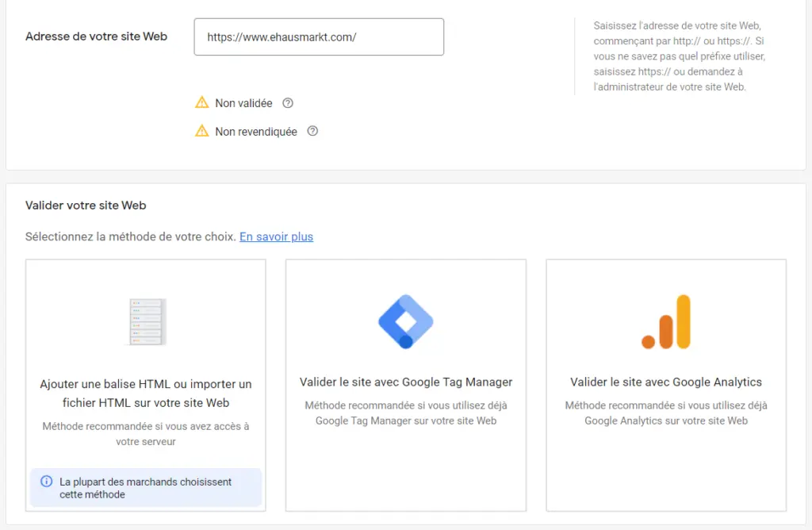Viewport: 812px width, 530px height.
Task: Click 'Sélectionnez la méthode de votre choix' text
Action: pos(131,236)
